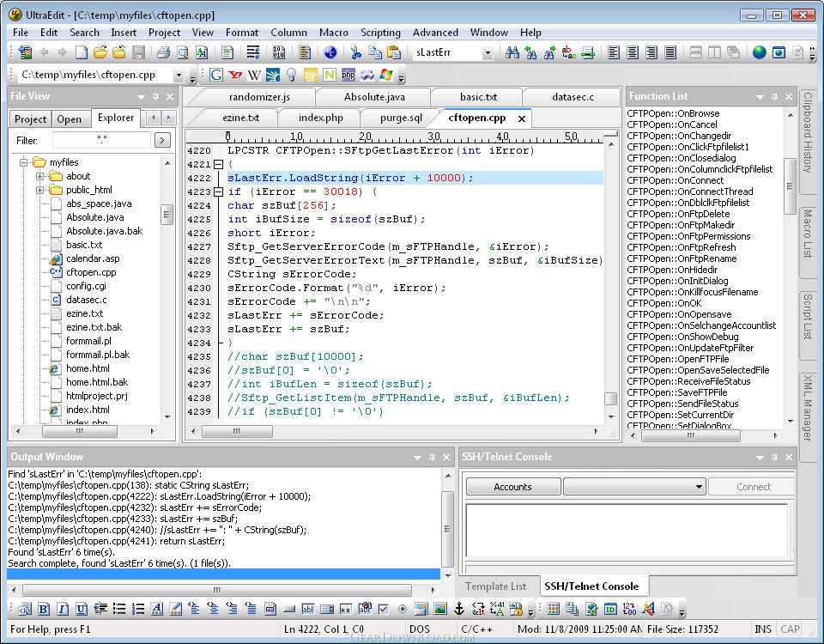Click the Wikipedia W icon

coord(254,75)
